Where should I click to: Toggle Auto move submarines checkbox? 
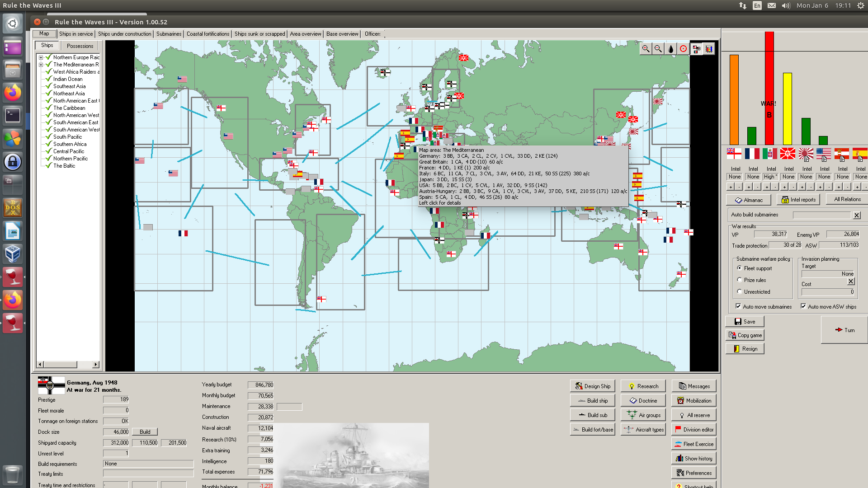tap(738, 306)
